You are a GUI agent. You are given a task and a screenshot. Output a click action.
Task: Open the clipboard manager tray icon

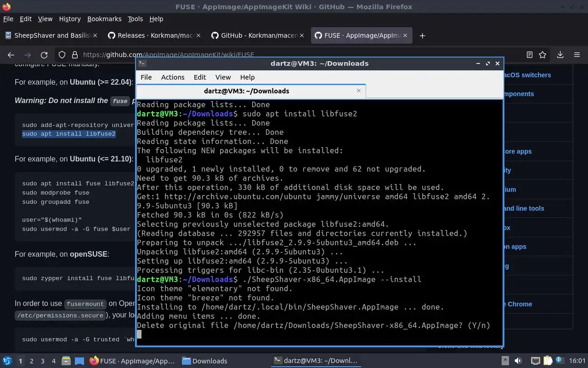(x=548, y=361)
